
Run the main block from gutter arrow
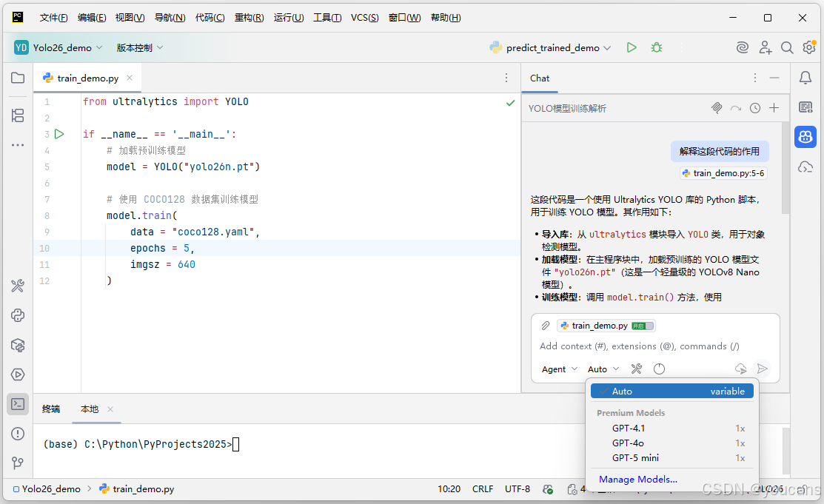coord(59,134)
